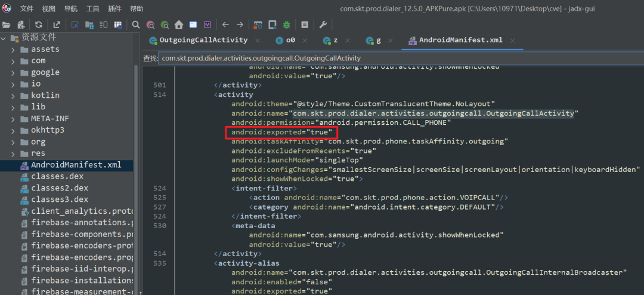The image size is (644, 295).
Task: Expand the com folder
Action: tap(13, 62)
